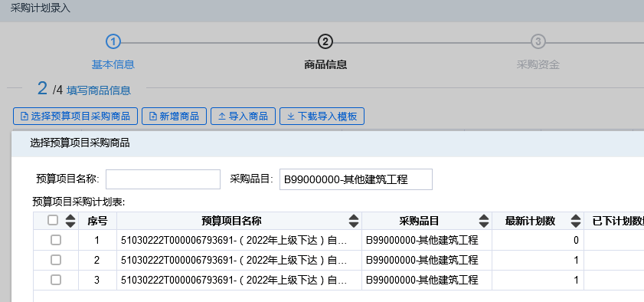Screen dimensions: 644x302
Task: Open the 商品信息 step label
Action: pos(325,64)
